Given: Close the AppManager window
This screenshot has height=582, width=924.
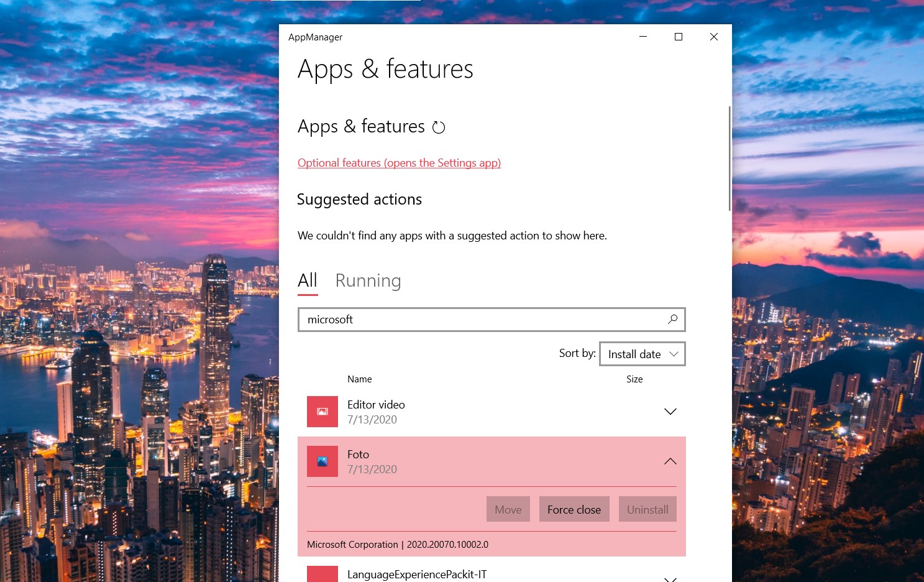Looking at the screenshot, I should click(714, 37).
